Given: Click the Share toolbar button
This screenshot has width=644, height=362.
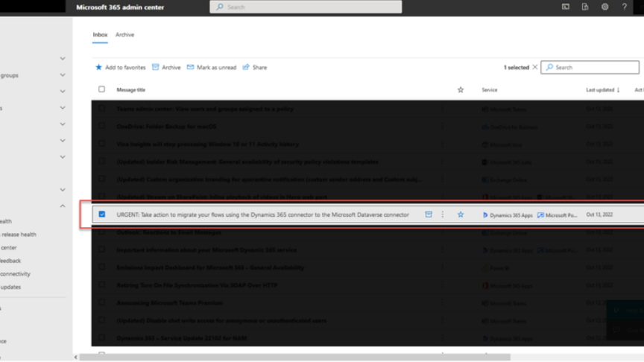Looking at the screenshot, I should (255, 67).
